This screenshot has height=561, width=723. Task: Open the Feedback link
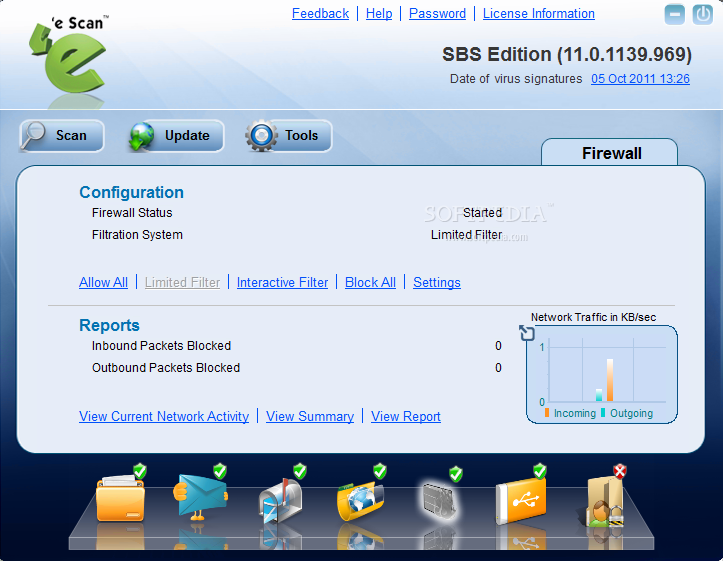pos(320,14)
